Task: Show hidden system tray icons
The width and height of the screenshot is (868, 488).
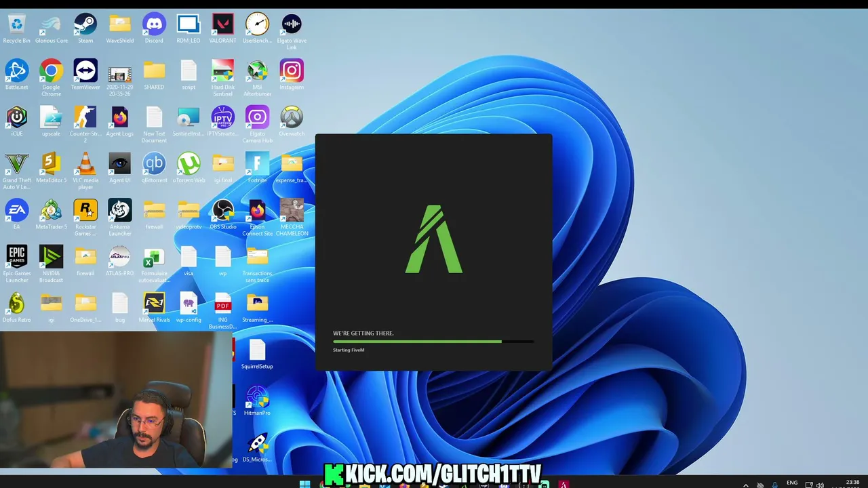Action: [x=746, y=485]
